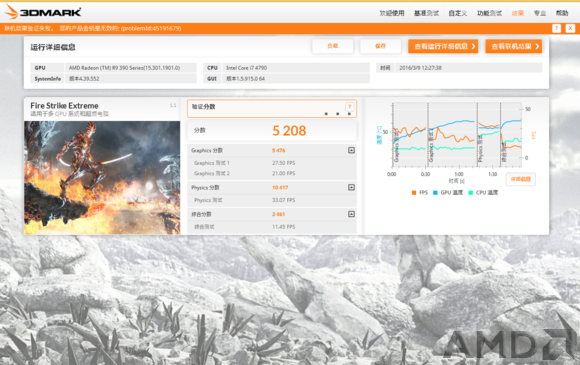580x365 pixels.
Task: Click the orange FPS legend square
Action: 414,193
